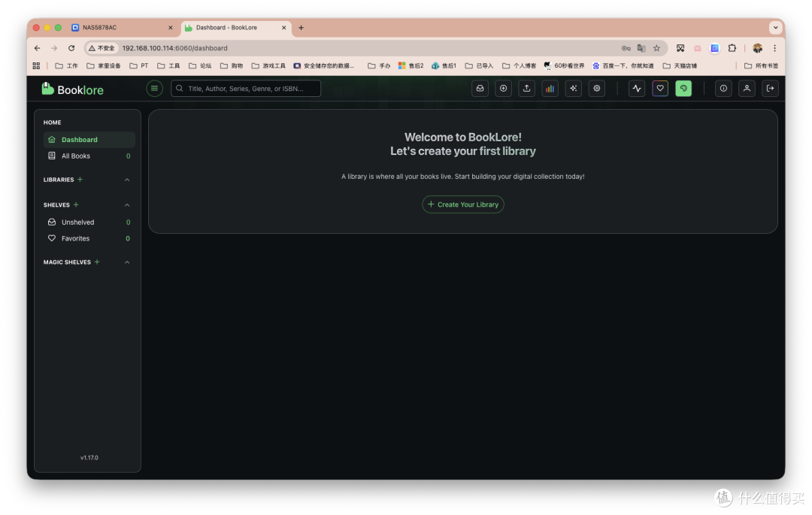Open the Bookdrop inbox icon in the toolbar

[480, 89]
